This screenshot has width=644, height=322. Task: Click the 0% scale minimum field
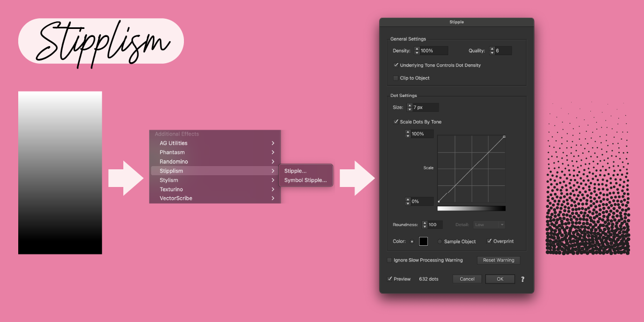pos(423,201)
